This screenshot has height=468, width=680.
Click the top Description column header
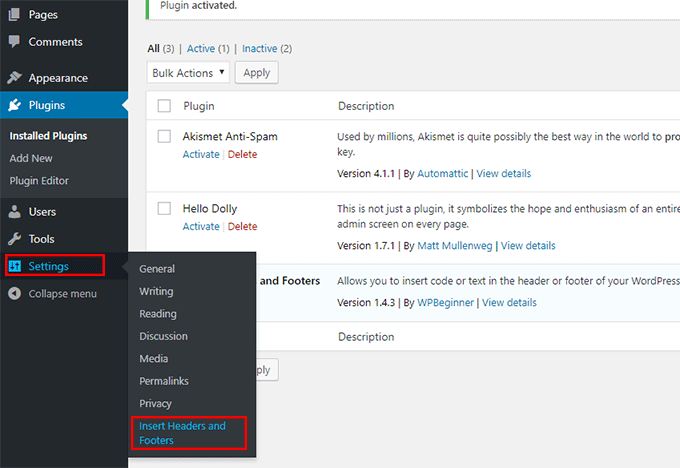366,106
